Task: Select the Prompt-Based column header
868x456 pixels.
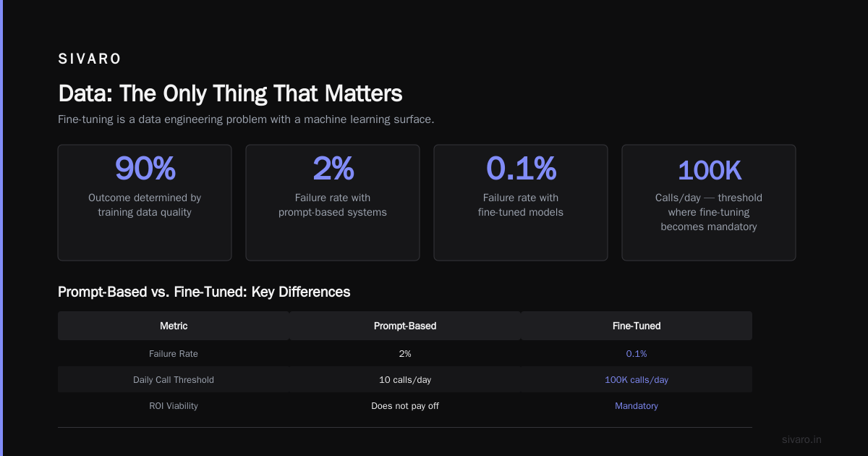Action: [x=405, y=326]
